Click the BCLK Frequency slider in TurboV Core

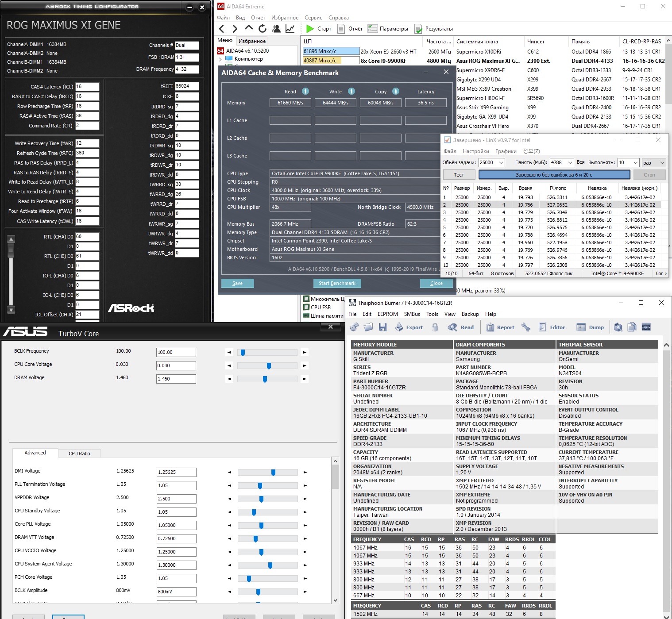pos(267,353)
